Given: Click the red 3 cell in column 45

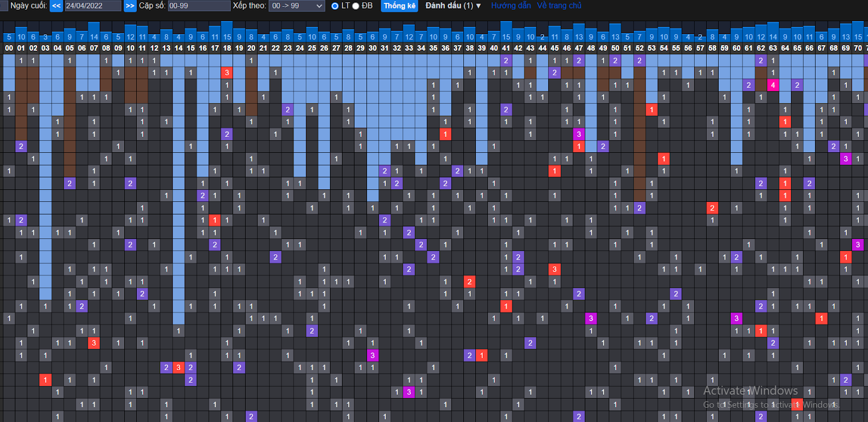Looking at the screenshot, I should (554, 269).
